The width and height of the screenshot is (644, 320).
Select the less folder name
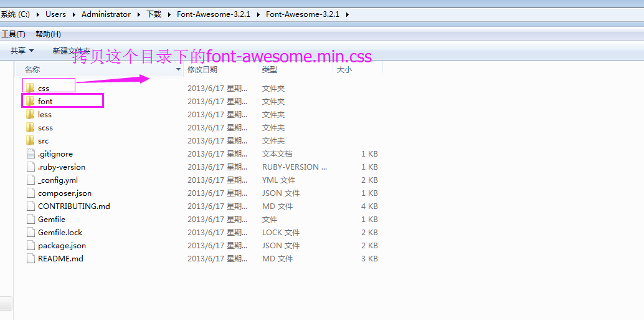coord(45,114)
